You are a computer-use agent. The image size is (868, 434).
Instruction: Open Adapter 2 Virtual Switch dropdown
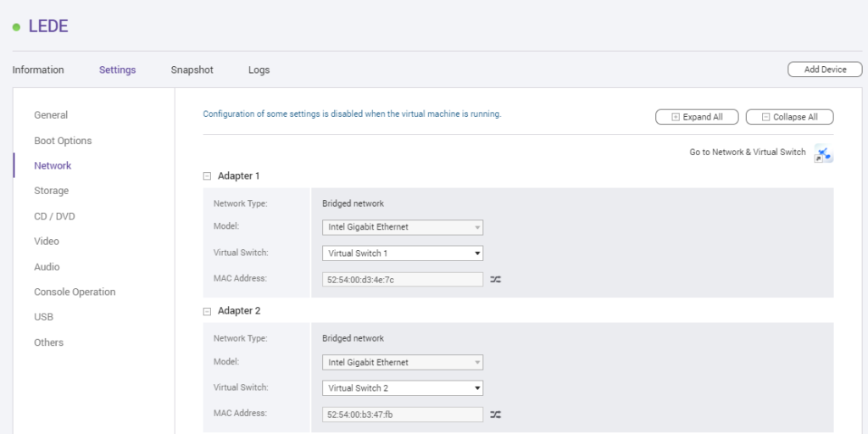[x=403, y=388]
